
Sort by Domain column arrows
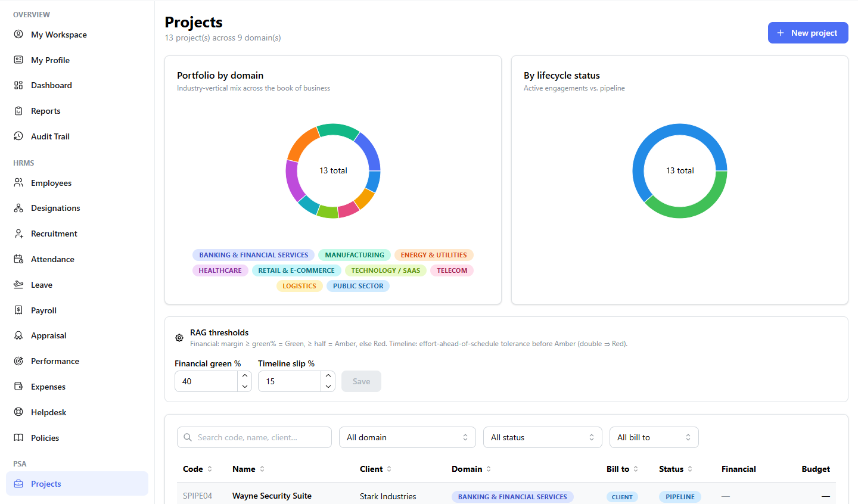coord(489,469)
